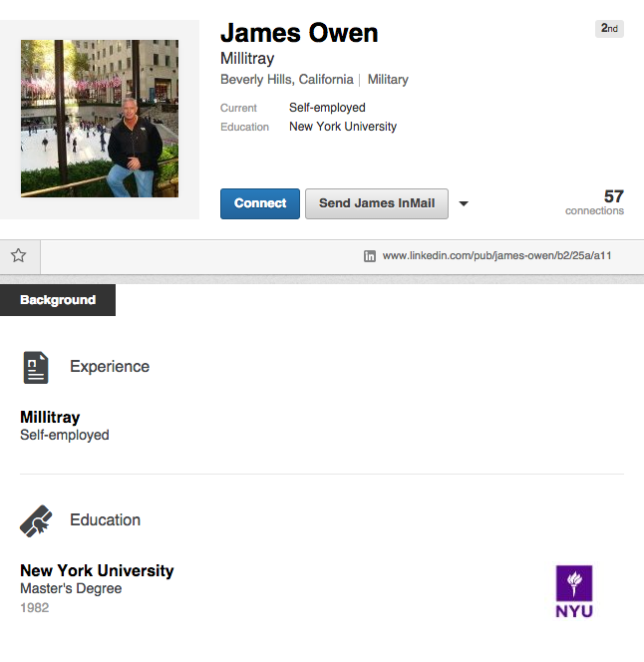Select the Background tab
This screenshot has width=644, height=662.
(x=58, y=300)
